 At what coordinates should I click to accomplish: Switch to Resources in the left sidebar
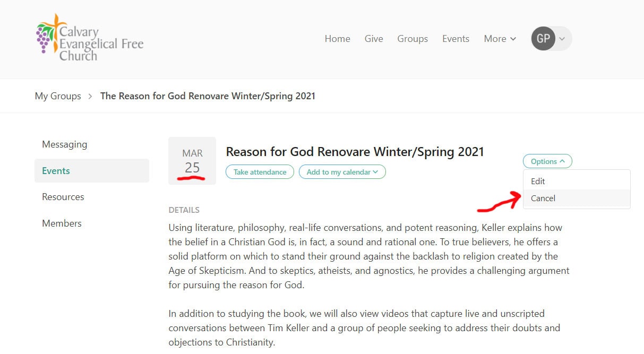(63, 197)
